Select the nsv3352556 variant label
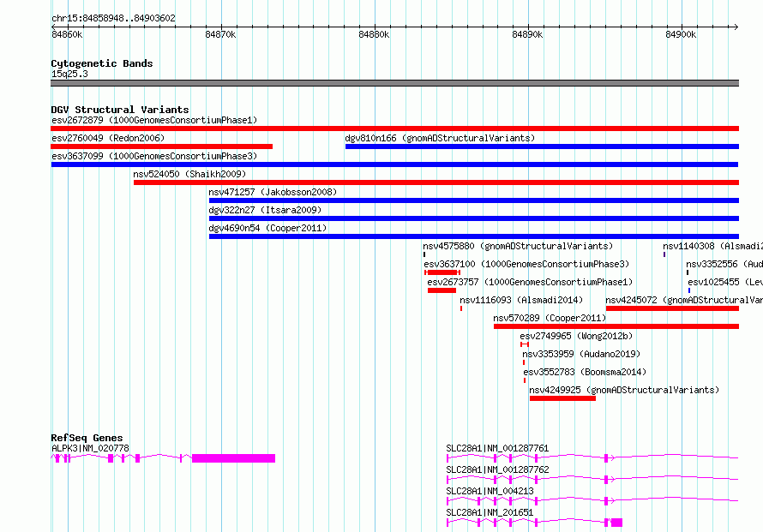Image resolution: width=763 pixels, height=532 pixels. click(724, 264)
